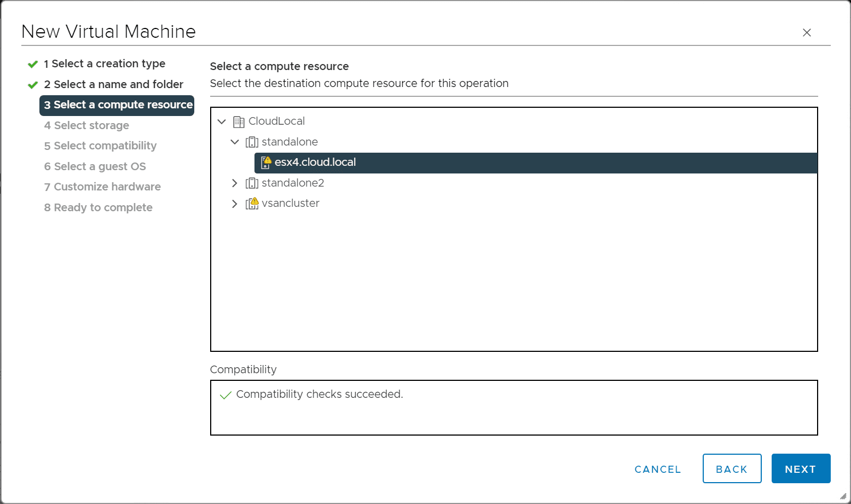Click the esx4.cloud.local host warning icon
The image size is (851, 504).
tap(266, 163)
